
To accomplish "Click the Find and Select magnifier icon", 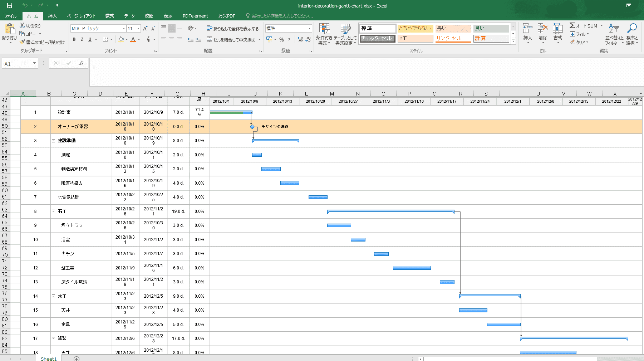I will [x=632, y=29].
